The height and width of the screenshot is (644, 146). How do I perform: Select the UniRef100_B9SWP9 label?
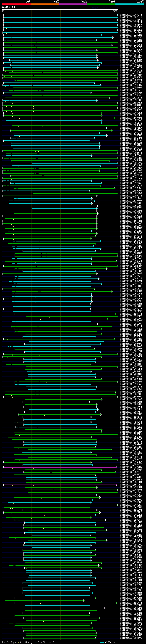click(x=131, y=618)
